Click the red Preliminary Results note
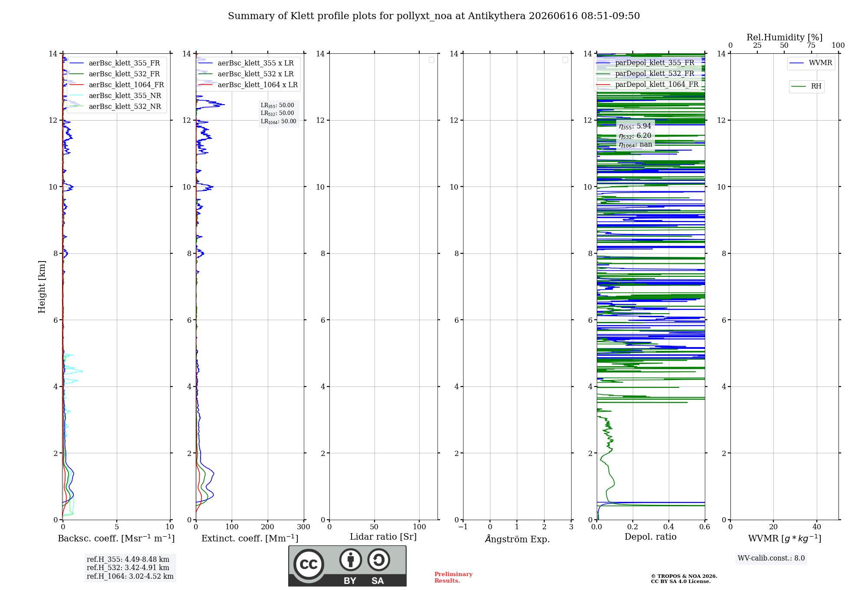The image size is (868, 590). tap(453, 577)
